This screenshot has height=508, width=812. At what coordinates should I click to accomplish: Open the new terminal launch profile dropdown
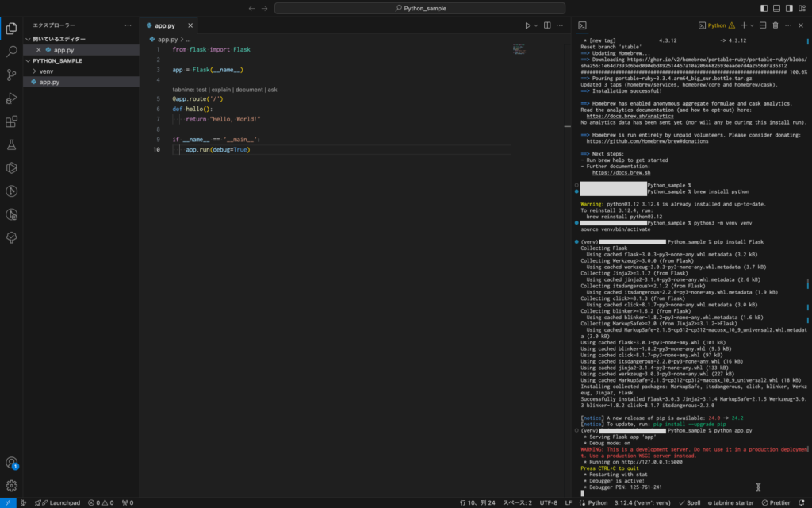click(x=752, y=25)
